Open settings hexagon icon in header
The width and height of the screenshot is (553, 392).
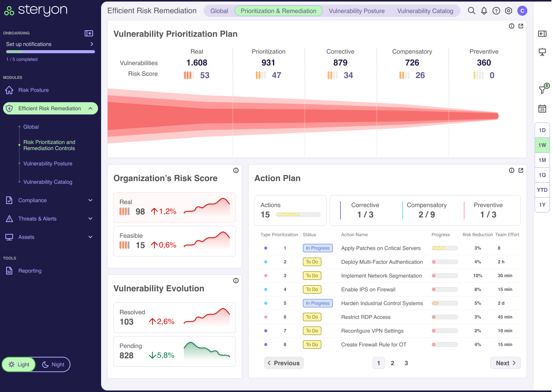pyautogui.click(x=509, y=11)
